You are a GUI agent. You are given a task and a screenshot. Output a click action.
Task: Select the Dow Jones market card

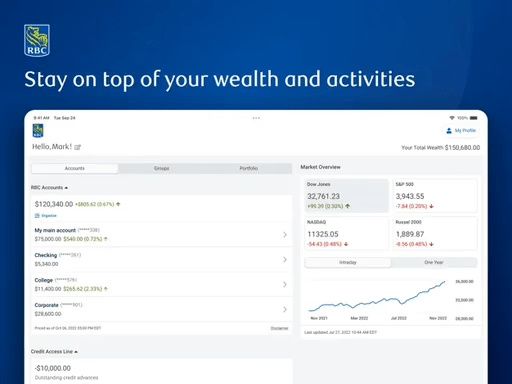pos(347,196)
